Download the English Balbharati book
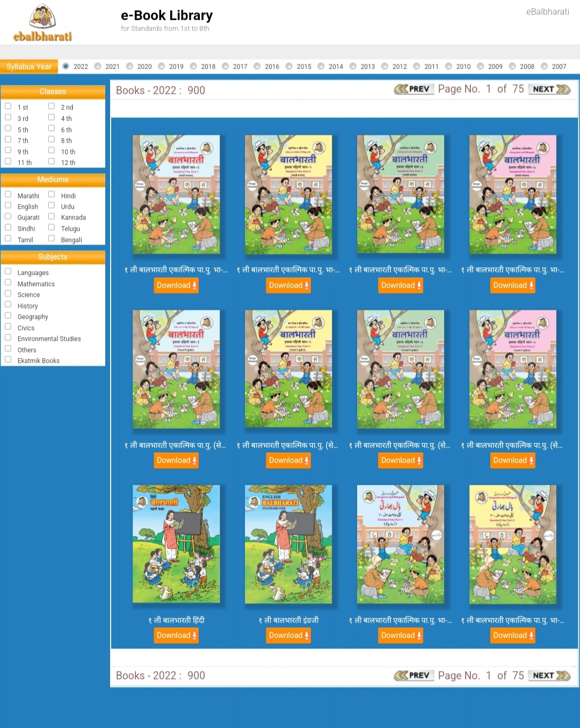Image resolution: width=580 pixels, height=728 pixels. click(288, 636)
